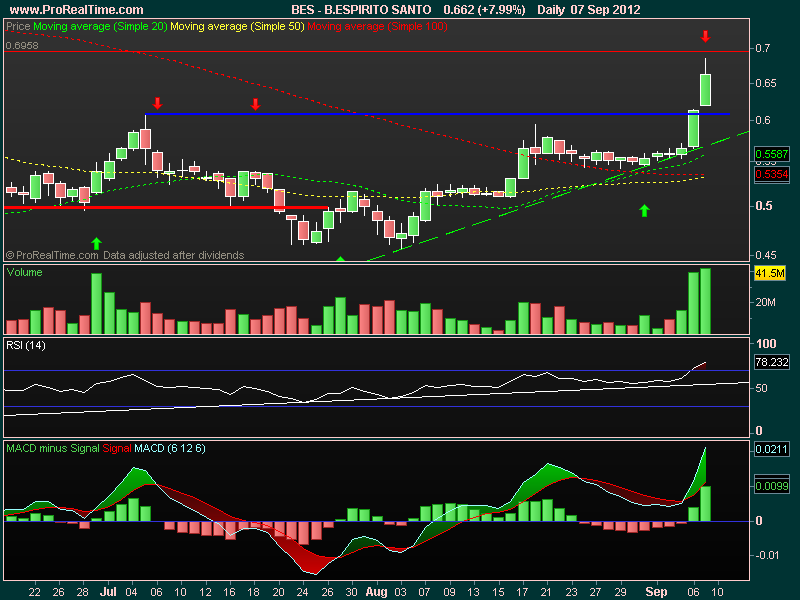Click the yellow 41.5M volume value tag
Viewport: 800px width, 600px height.
770,273
